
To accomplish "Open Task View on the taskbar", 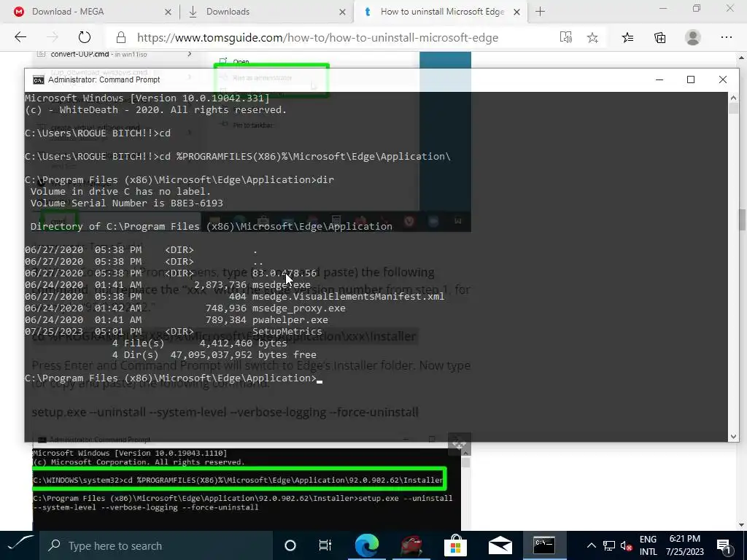I will [325, 545].
